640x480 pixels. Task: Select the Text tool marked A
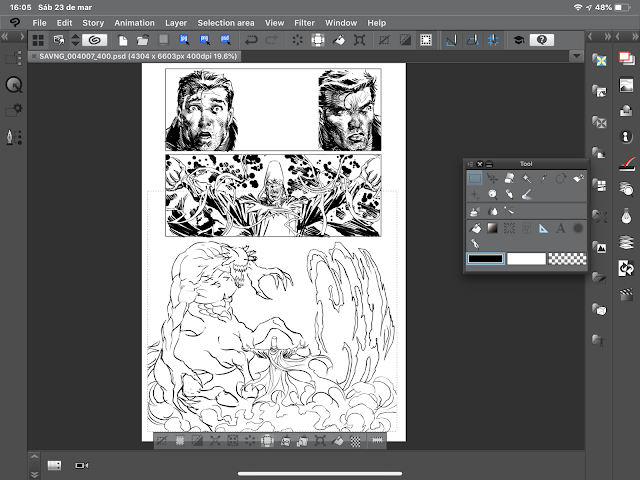pos(560,228)
